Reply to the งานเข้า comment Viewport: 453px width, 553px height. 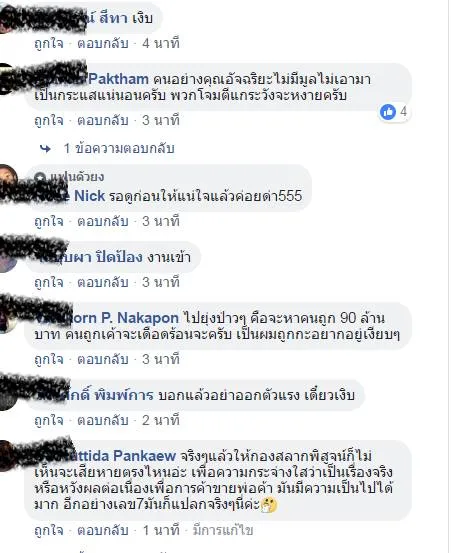click(102, 282)
